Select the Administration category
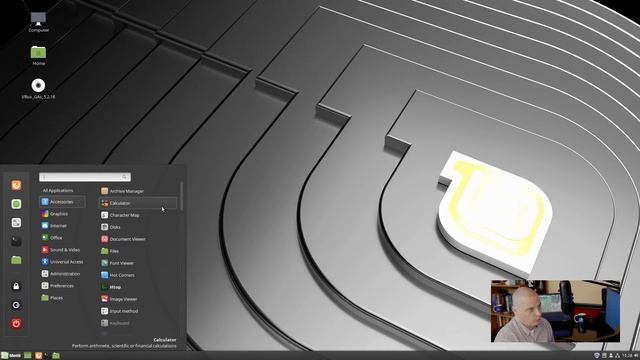 (x=62, y=273)
